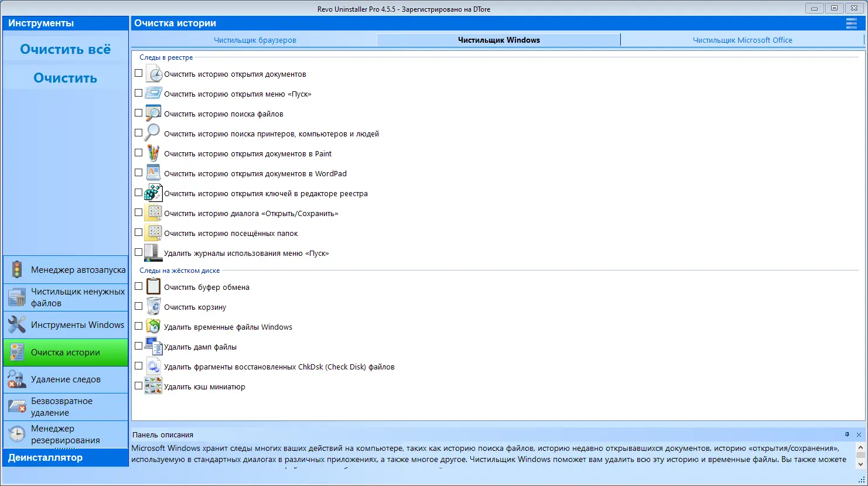Click the thumbnail cache icon
Viewport: 868px width, 486px height.
[x=153, y=386]
